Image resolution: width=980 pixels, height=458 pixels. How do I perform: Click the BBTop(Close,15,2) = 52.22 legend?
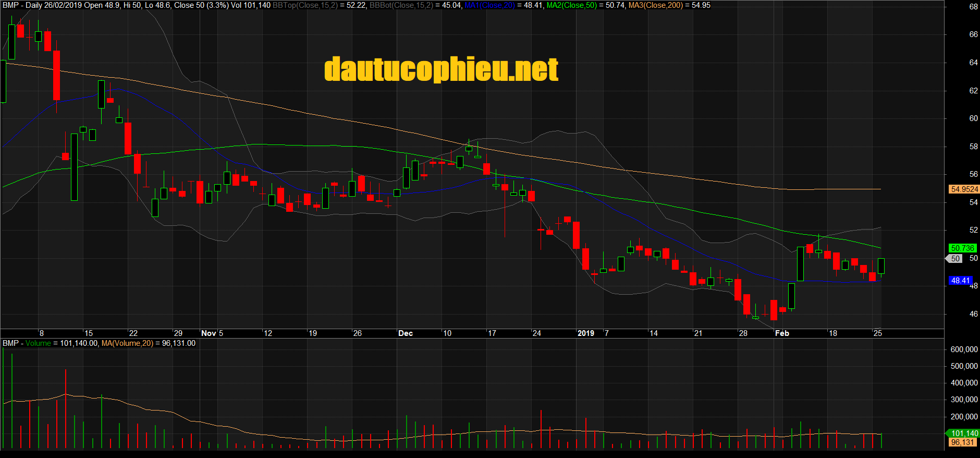tap(319, 5)
